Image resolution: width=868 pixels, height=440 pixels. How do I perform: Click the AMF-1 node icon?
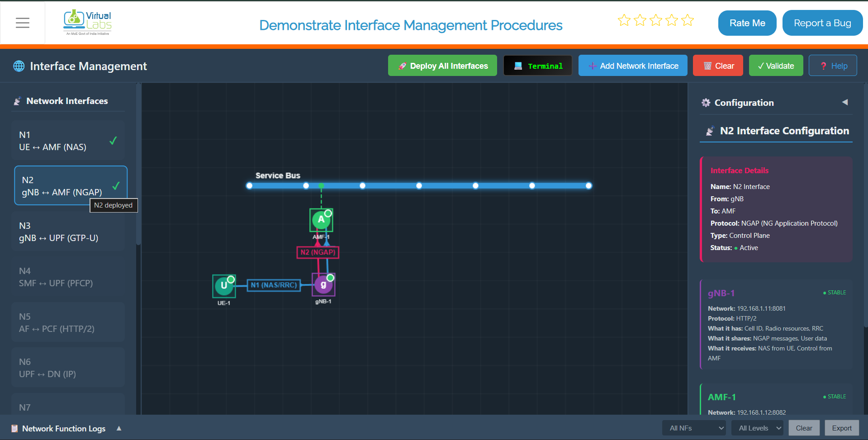[x=321, y=220]
